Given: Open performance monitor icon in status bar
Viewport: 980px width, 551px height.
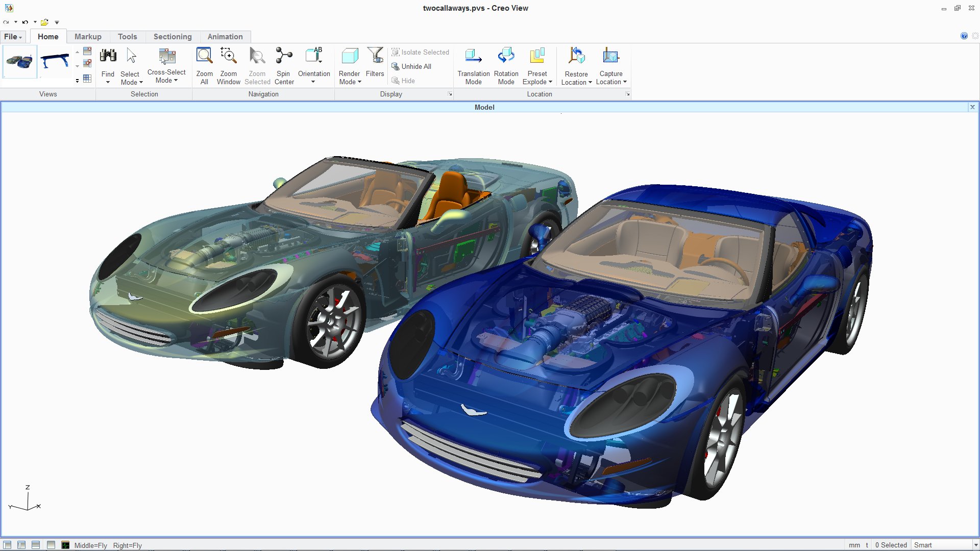Looking at the screenshot, I should coord(65,545).
